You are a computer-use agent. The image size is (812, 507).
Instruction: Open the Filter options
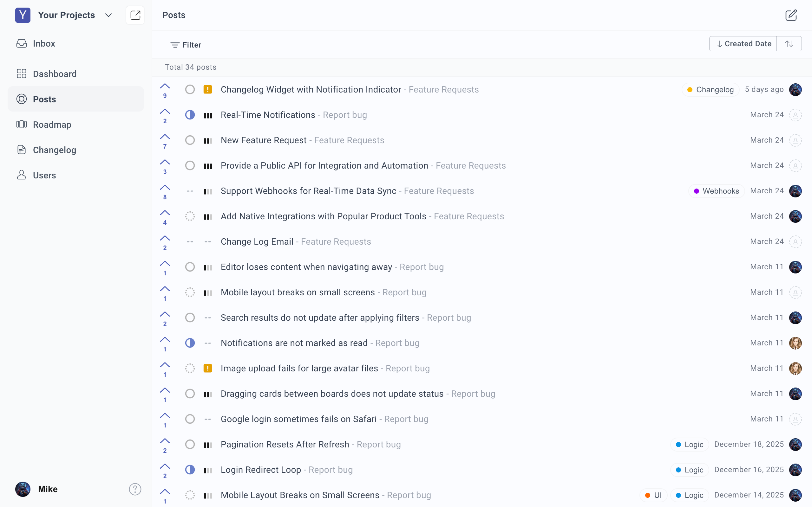(x=186, y=45)
